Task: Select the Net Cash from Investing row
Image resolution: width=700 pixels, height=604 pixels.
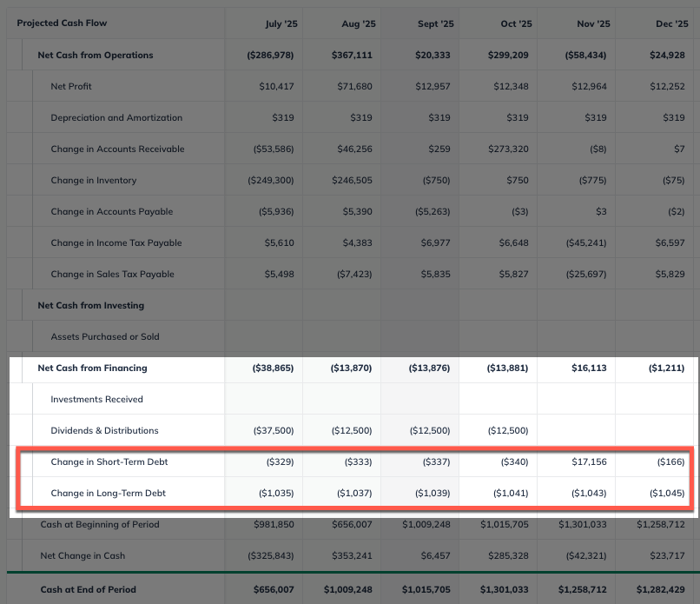Action: pos(350,305)
